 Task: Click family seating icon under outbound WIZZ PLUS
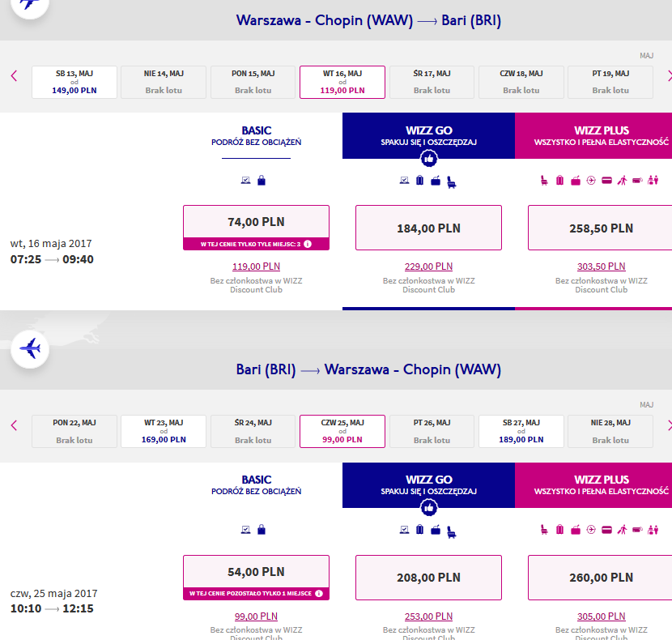653,181
